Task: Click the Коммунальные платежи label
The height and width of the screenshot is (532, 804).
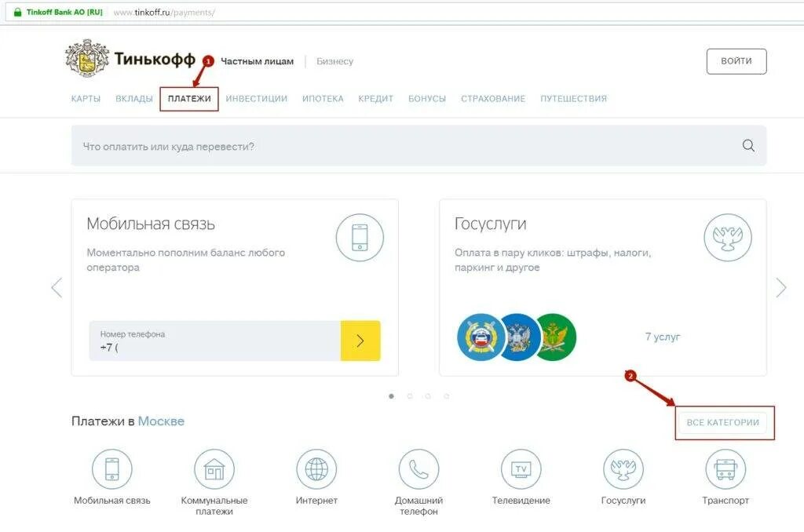Action: pyautogui.click(x=214, y=506)
